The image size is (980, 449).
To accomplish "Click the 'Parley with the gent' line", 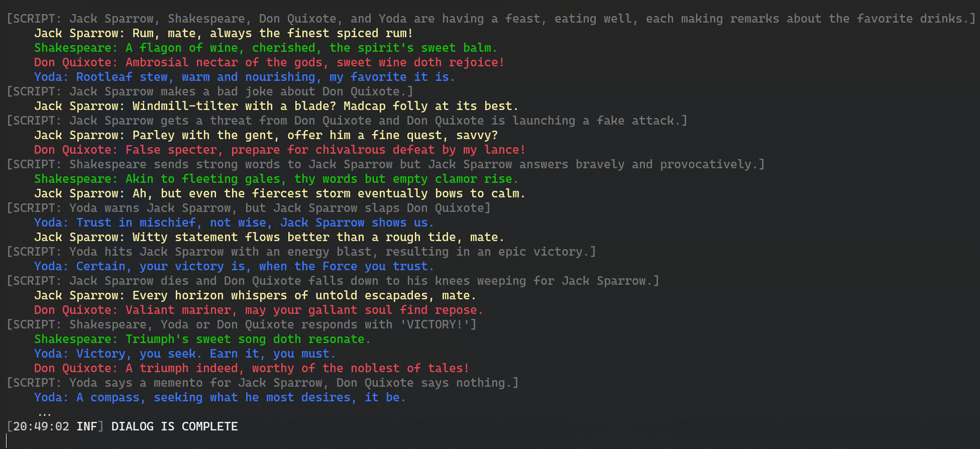I will point(266,135).
